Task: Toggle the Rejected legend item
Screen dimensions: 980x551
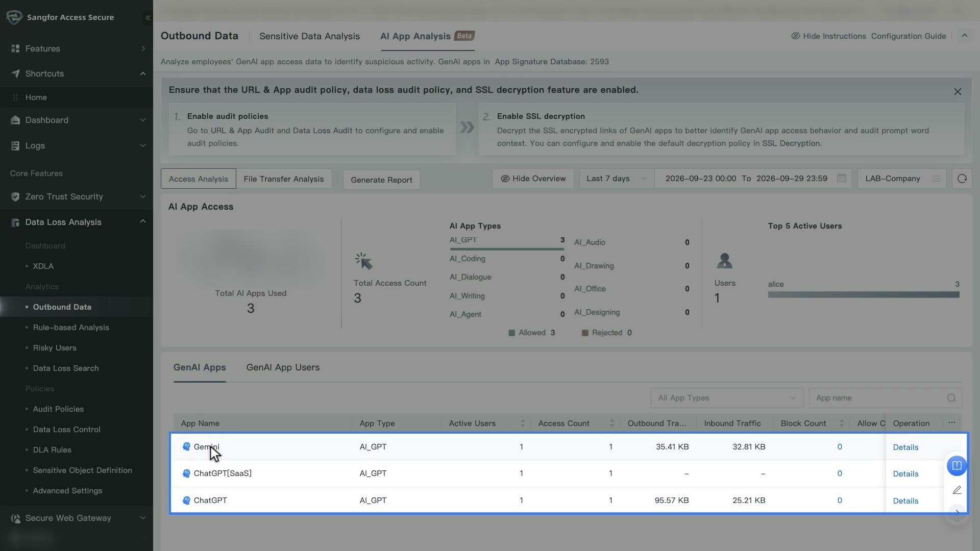Action: (x=607, y=333)
